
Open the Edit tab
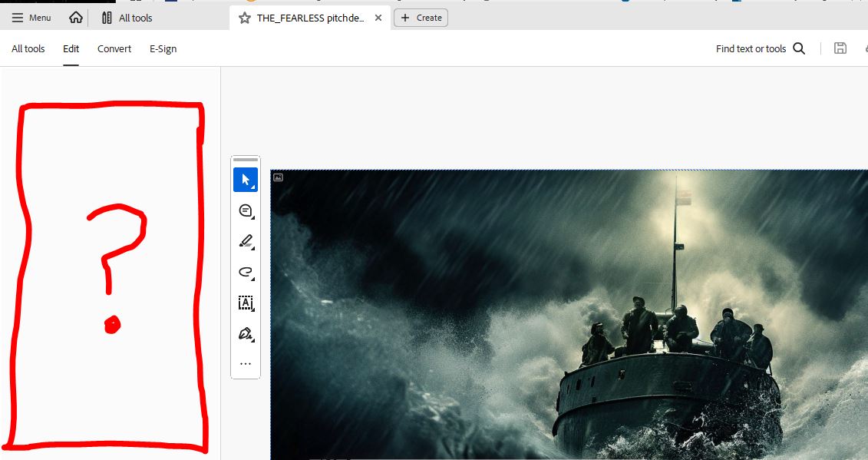71,49
